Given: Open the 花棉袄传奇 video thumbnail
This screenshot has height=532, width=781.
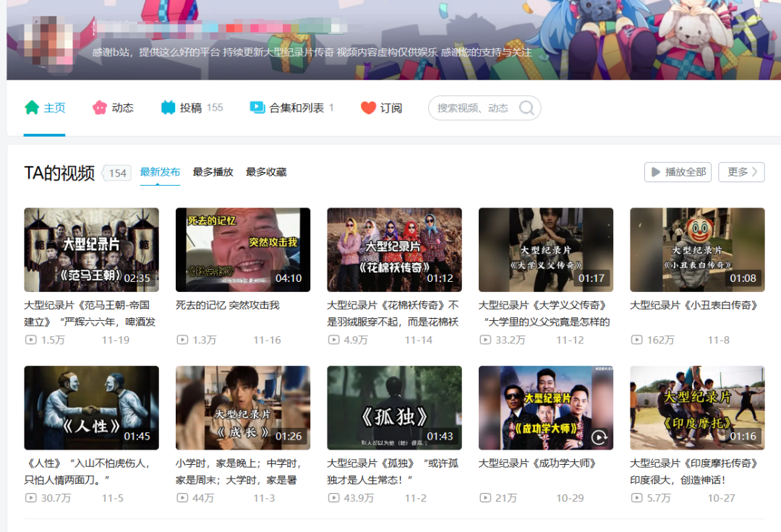Looking at the screenshot, I should tap(395, 250).
